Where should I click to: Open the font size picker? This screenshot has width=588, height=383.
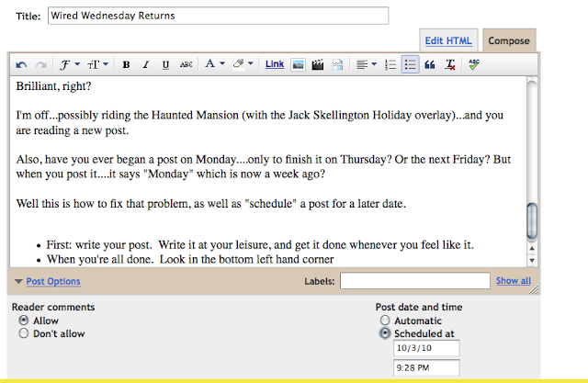tap(93, 65)
